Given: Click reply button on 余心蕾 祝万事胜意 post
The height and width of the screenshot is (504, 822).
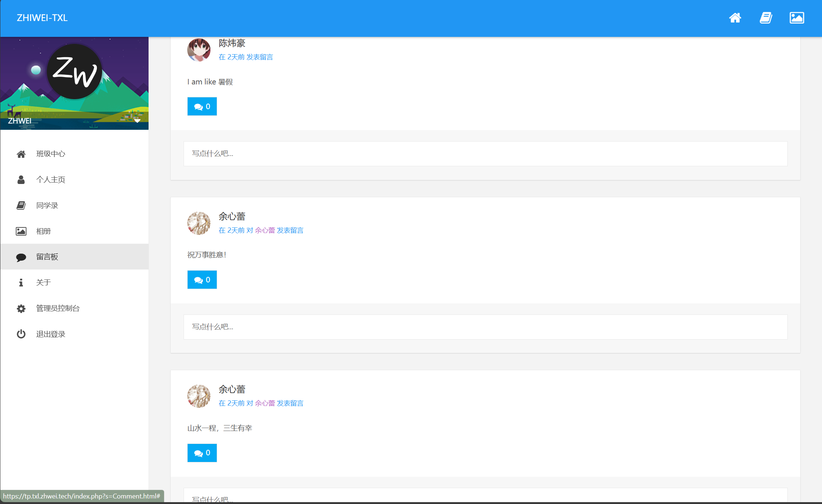Looking at the screenshot, I should click(202, 279).
